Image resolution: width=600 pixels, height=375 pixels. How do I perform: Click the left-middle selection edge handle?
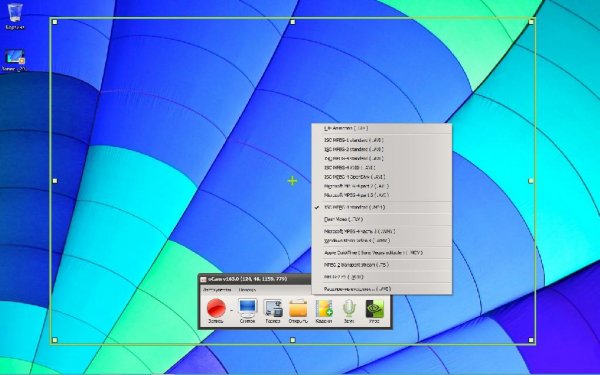(55, 181)
